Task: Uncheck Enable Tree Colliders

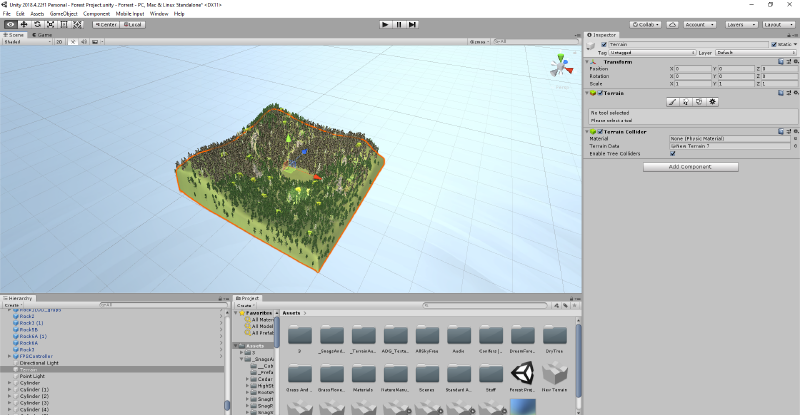Action: (673, 153)
